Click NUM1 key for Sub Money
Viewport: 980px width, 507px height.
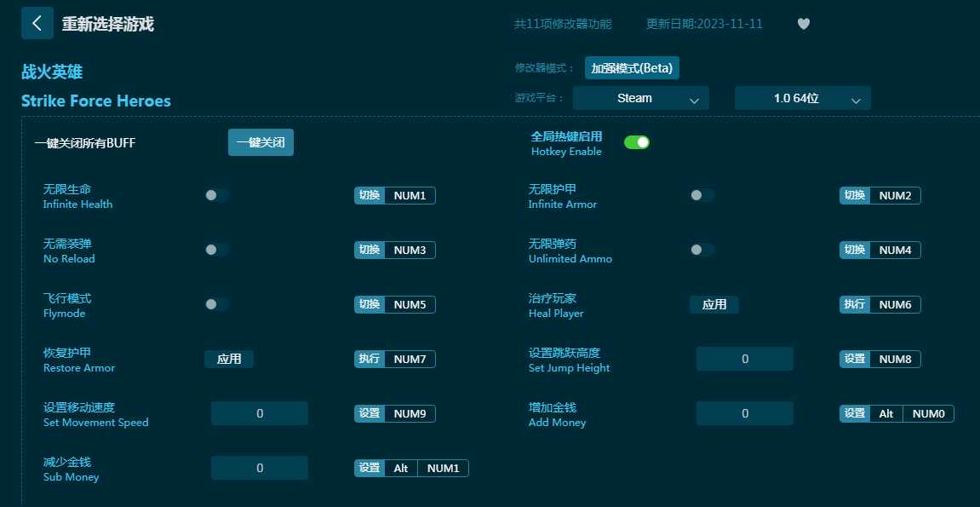pos(443,469)
